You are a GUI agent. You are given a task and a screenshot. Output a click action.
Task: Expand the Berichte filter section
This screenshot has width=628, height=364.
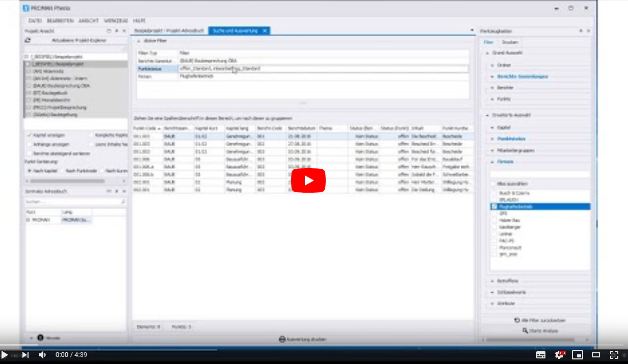coord(492,88)
